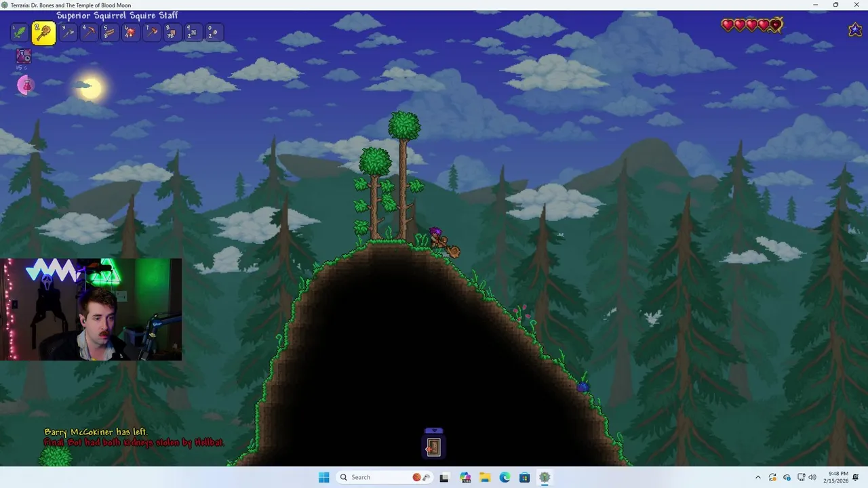Select the Squirrel Squire Staff in slot 2
Image resolution: width=868 pixels, height=488 pixels.
click(x=43, y=33)
